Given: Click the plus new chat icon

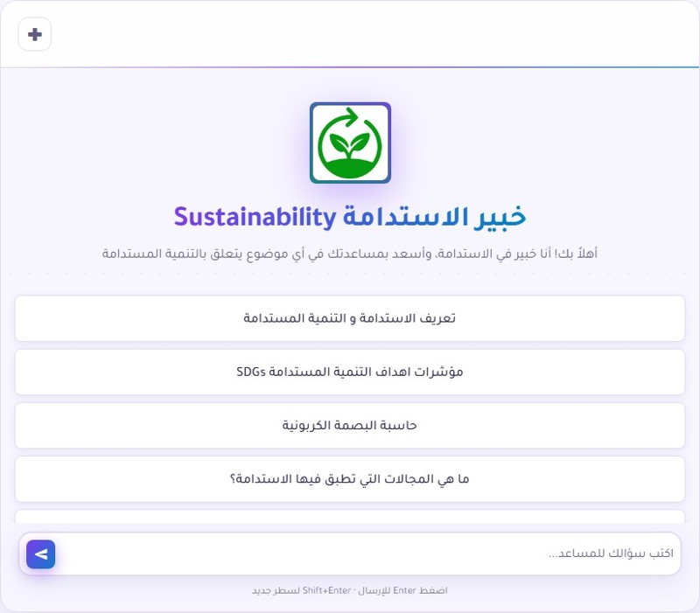Looking at the screenshot, I should pyautogui.click(x=35, y=34).
